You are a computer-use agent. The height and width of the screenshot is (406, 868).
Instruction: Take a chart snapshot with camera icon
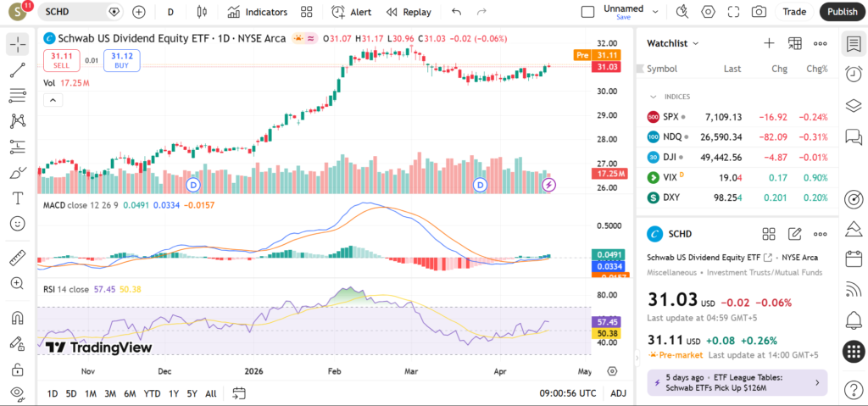click(x=759, y=12)
